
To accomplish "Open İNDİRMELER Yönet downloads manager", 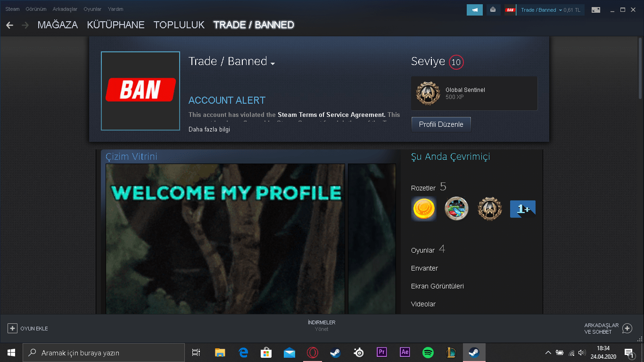I will (x=322, y=326).
